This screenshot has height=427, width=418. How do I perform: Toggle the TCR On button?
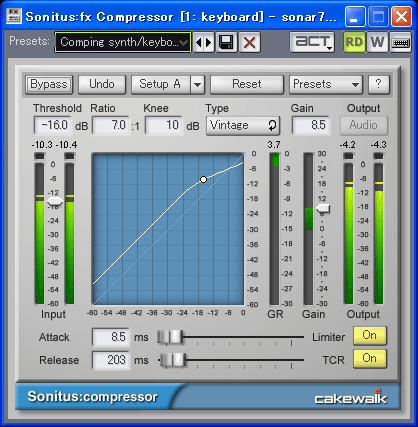370,359
